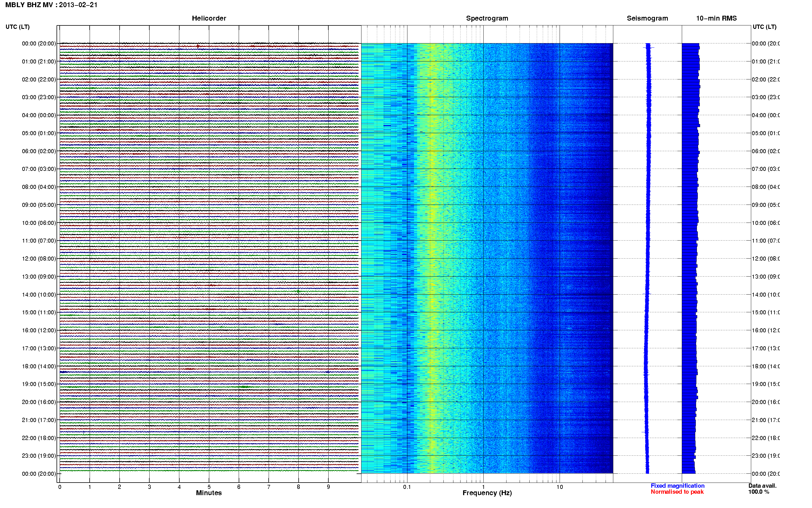Click left axis label '16:00 (12:00)'
The image size is (812, 508).
(39, 330)
